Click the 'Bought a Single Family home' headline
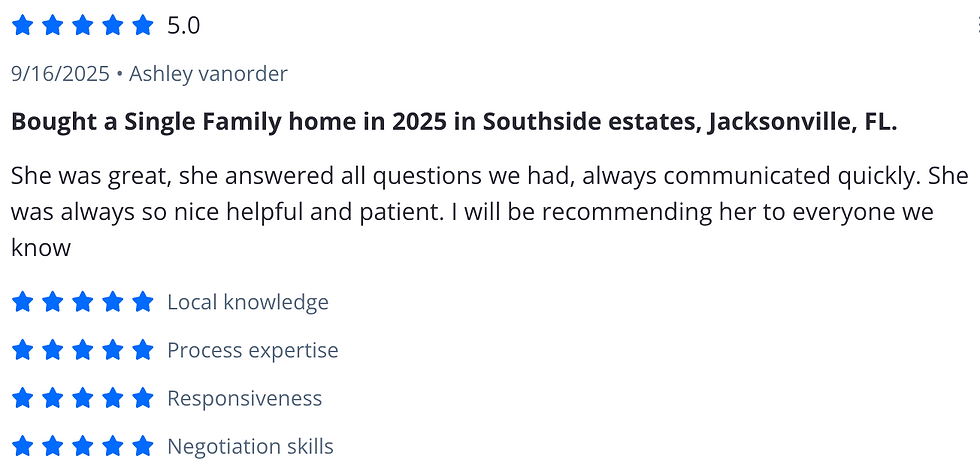Viewport: 980px width, 476px height. coord(454,122)
